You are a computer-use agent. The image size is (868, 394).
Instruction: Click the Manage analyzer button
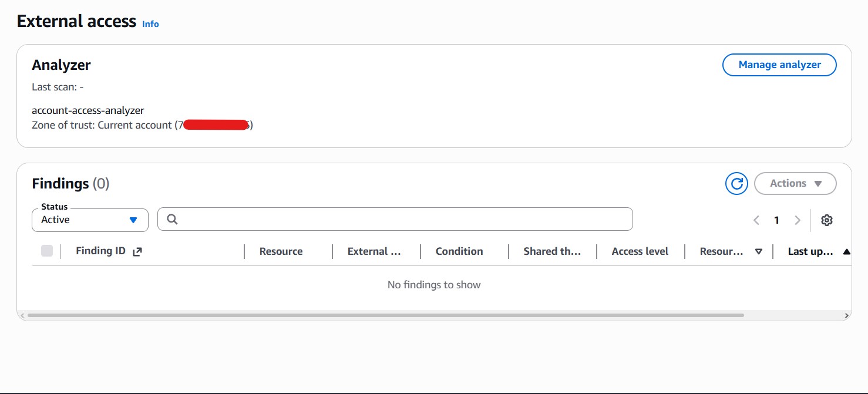779,65
